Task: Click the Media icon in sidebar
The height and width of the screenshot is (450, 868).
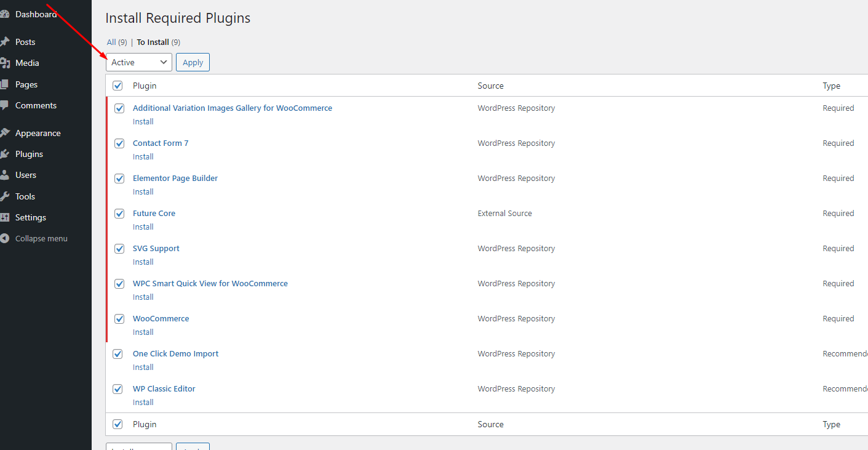Action: (x=5, y=63)
